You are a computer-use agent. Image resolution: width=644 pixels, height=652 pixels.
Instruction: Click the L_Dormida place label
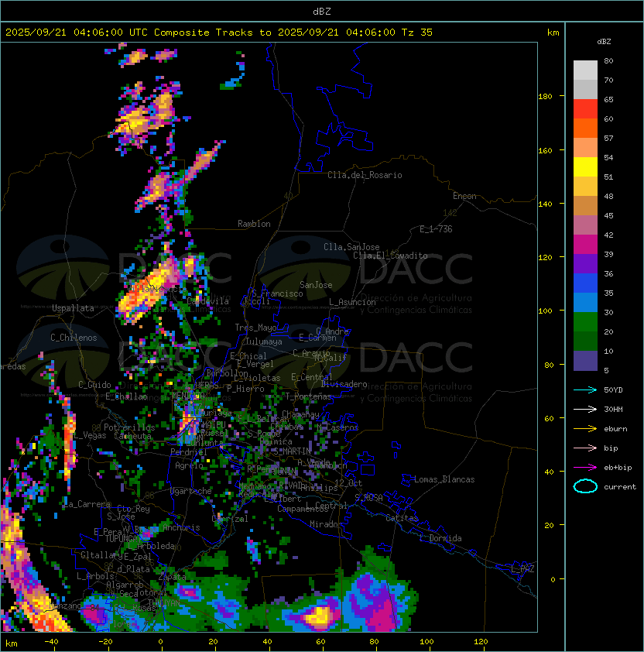(x=440, y=538)
